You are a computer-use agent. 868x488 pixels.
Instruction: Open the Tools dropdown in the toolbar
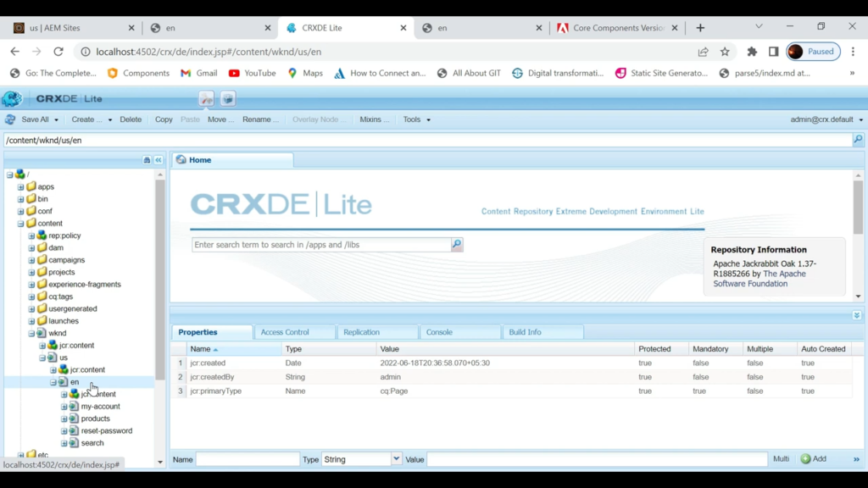[415, 119]
